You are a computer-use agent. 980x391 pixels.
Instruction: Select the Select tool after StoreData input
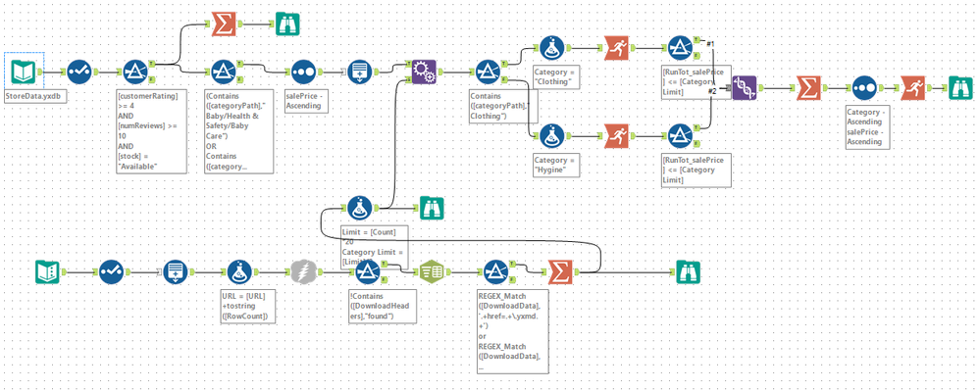[79, 72]
